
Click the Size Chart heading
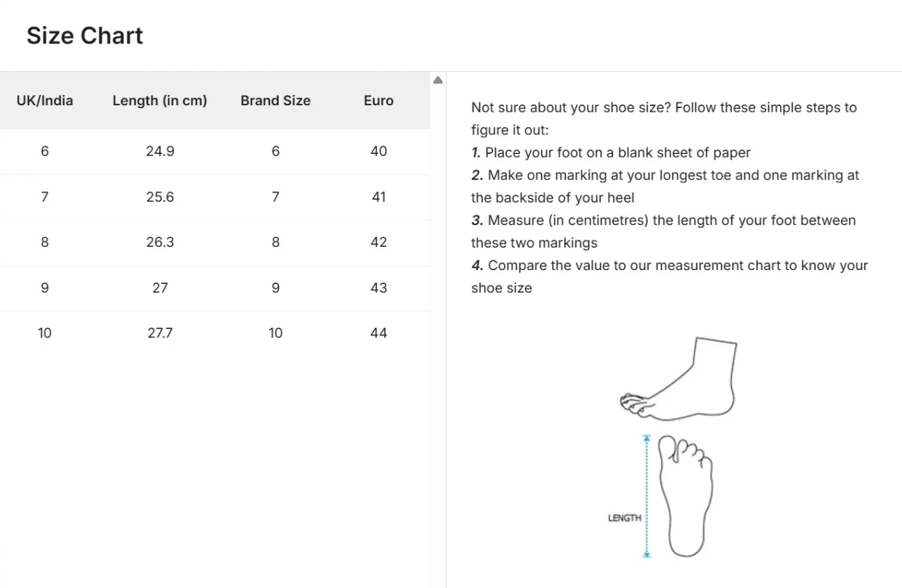(85, 36)
